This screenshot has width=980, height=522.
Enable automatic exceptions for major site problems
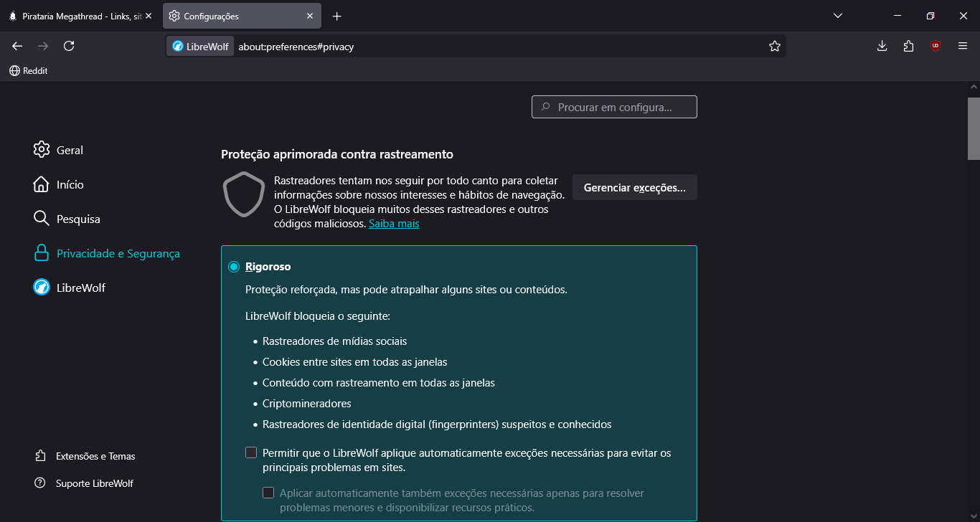point(251,452)
